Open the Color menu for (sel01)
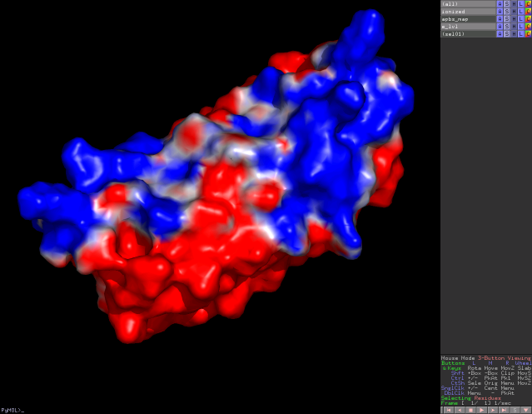 [528, 33]
